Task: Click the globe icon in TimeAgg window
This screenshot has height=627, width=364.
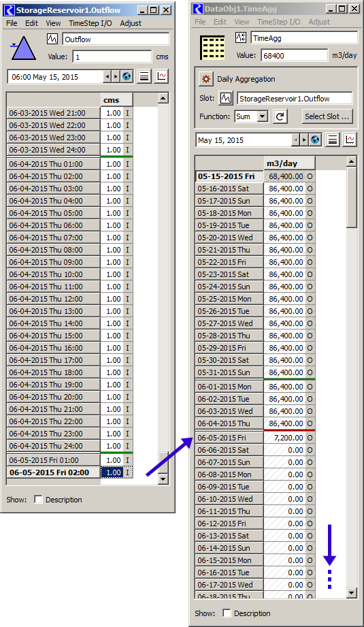Action: (x=315, y=140)
